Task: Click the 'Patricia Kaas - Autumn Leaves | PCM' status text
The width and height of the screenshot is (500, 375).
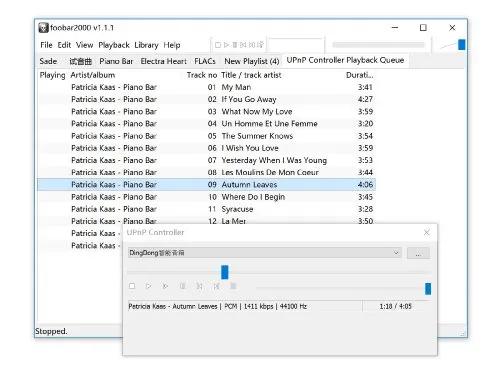Action: point(217,306)
